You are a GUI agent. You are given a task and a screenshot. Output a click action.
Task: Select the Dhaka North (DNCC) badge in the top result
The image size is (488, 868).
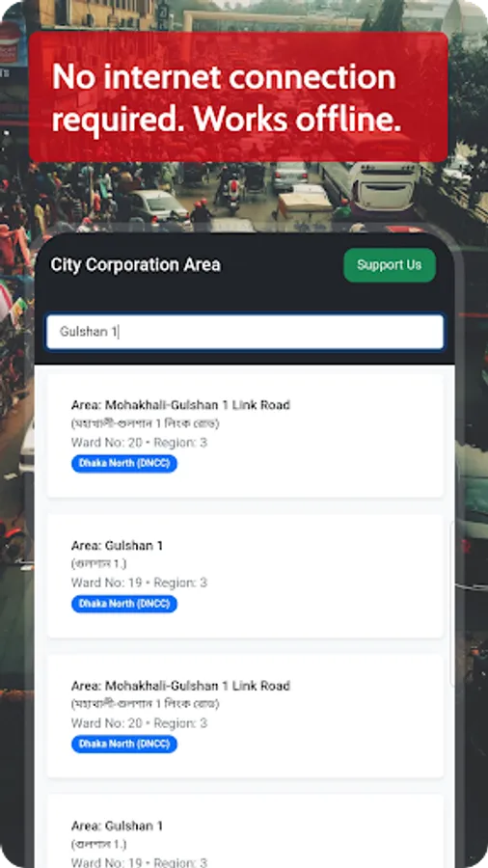(x=124, y=463)
